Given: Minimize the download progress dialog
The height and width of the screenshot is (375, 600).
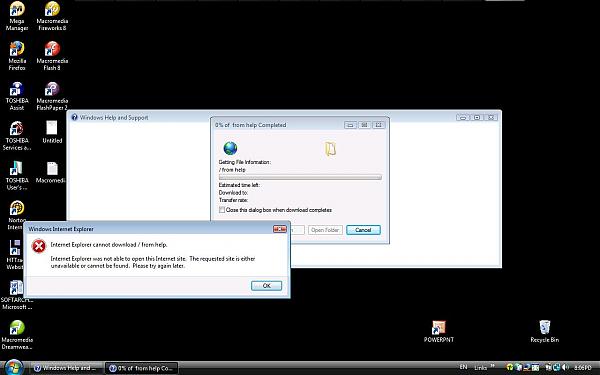Looking at the screenshot, I should (x=350, y=125).
